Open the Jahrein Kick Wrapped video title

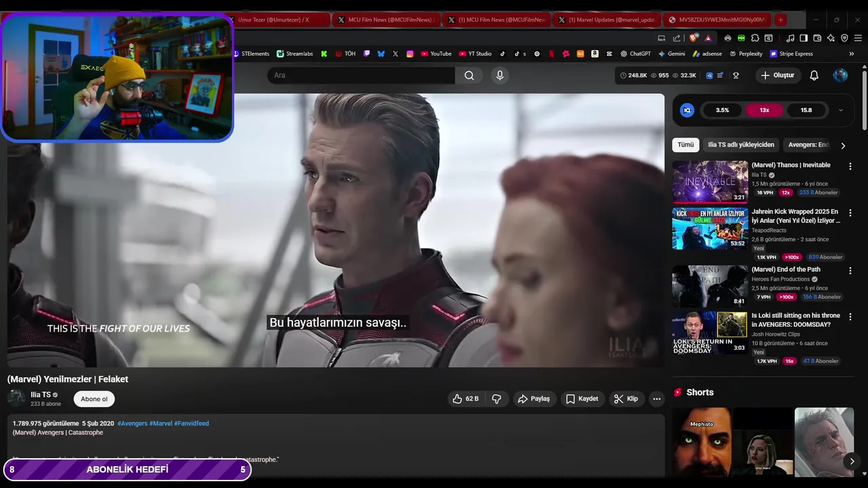795,216
